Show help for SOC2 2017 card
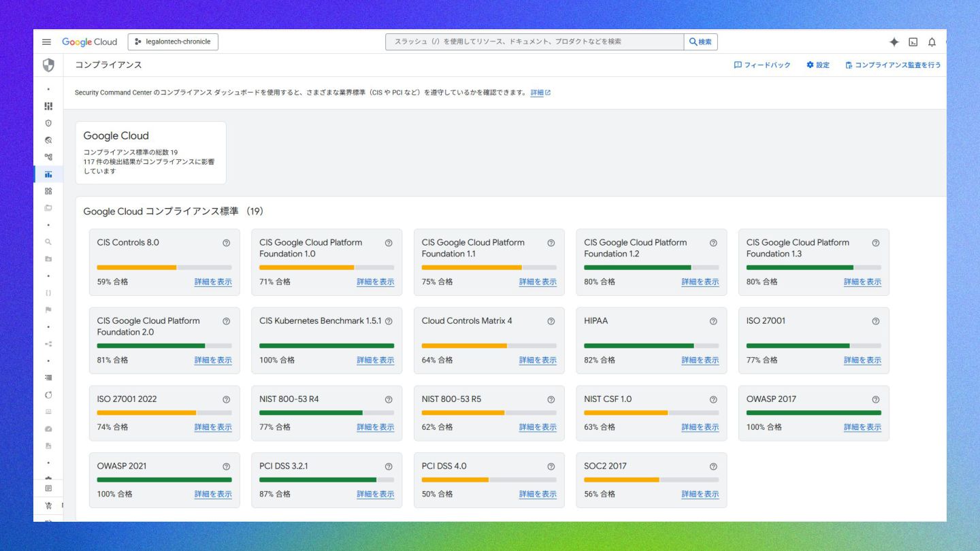 (x=713, y=467)
